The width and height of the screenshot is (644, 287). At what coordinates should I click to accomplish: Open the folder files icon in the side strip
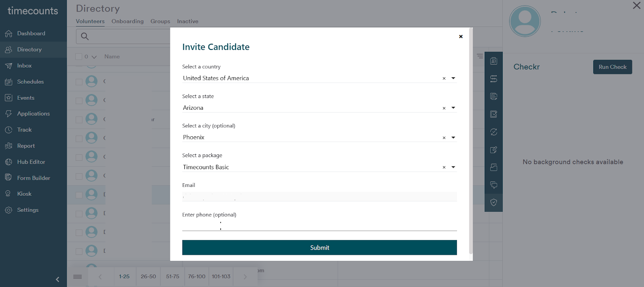pyautogui.click(x=493, y=167)
